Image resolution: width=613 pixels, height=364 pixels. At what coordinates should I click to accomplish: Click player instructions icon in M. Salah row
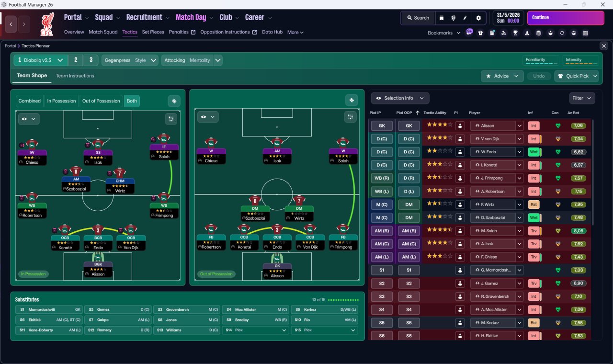click(460, 231)
